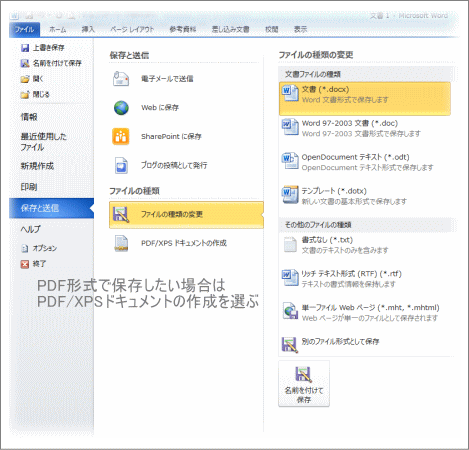Open the 参考資料 tab
This screenshot has width=469, height=450.
click(183, 29)
